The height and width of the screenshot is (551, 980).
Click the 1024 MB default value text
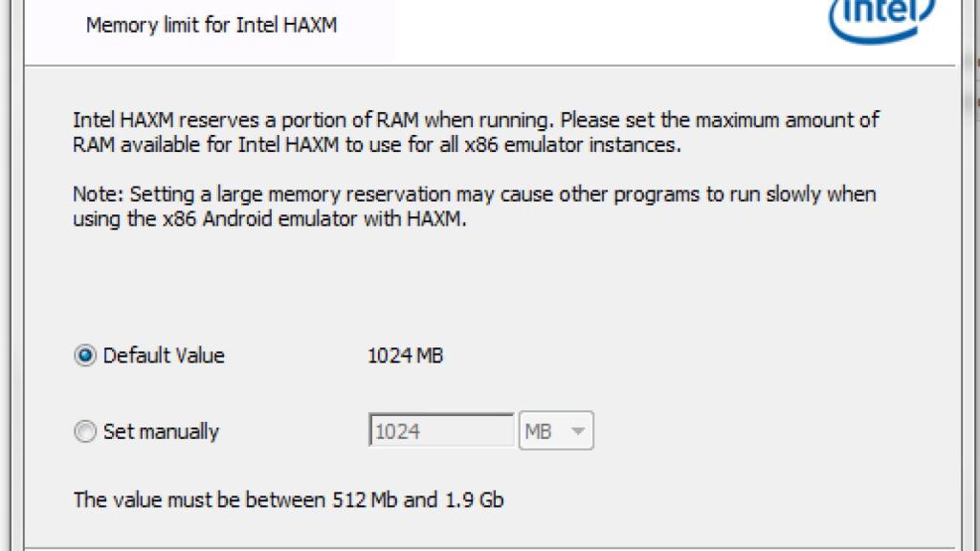click(406, 356)
